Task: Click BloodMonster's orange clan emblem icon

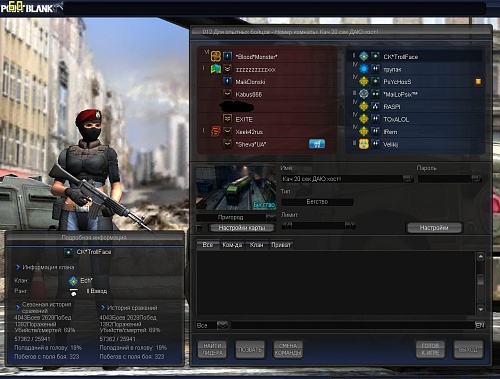Action: coord(216,56)
